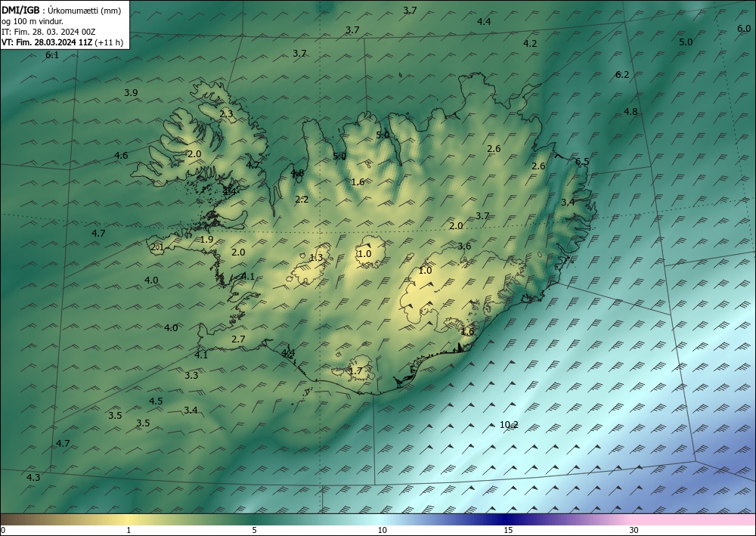Click the 10.2 value south of Iceland
This screenshot has width=756, height=536.
[x=509, y=425]
